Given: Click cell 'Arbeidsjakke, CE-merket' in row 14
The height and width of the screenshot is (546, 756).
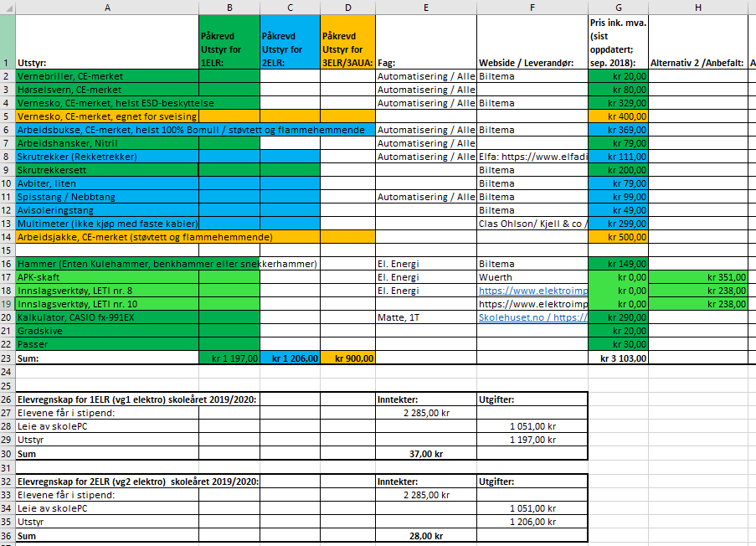Looking at the screenshot, I should tap(107, 237).
